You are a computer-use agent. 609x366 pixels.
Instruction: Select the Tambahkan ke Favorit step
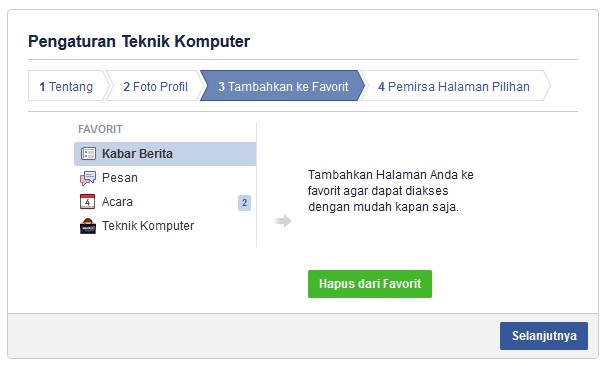point(283,86)
